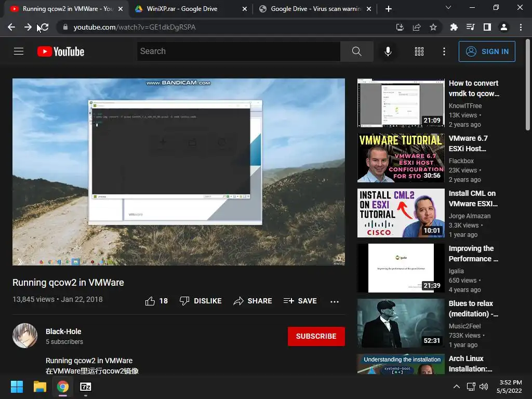Bookmark this page with the star icon
Viewport: 532px width, 399px height.
pos(433,27)
